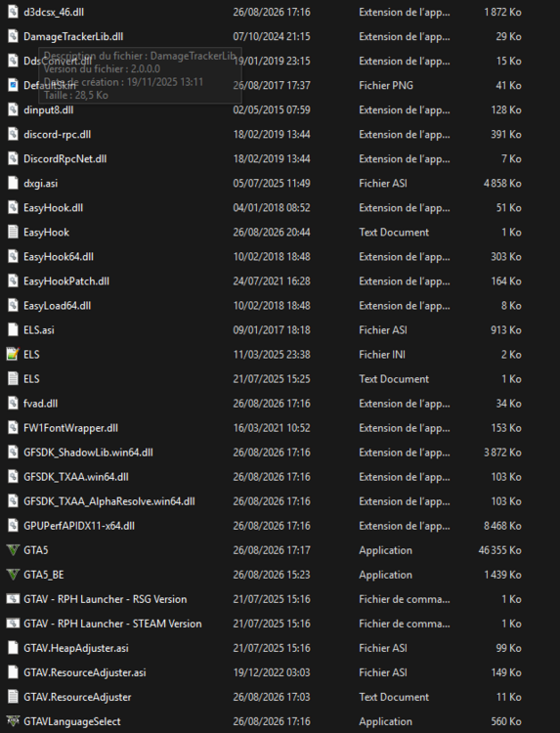Click the date 26/08/2026 15:23
The image size is (560, 733).
pyautogui.click(x=272, y=575)
